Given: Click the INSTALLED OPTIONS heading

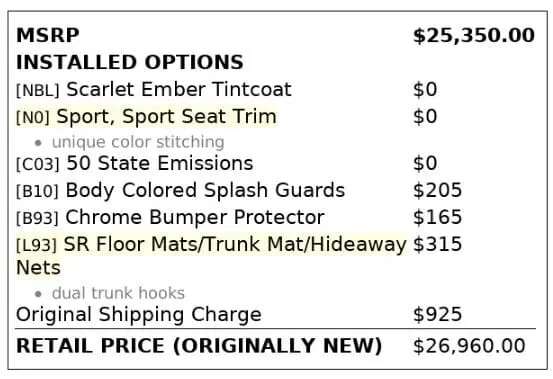Looking at the screenshot, I should coord(130,62).
